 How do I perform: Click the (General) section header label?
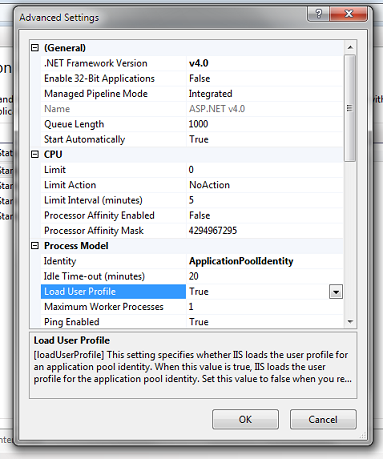coord(65,48)
